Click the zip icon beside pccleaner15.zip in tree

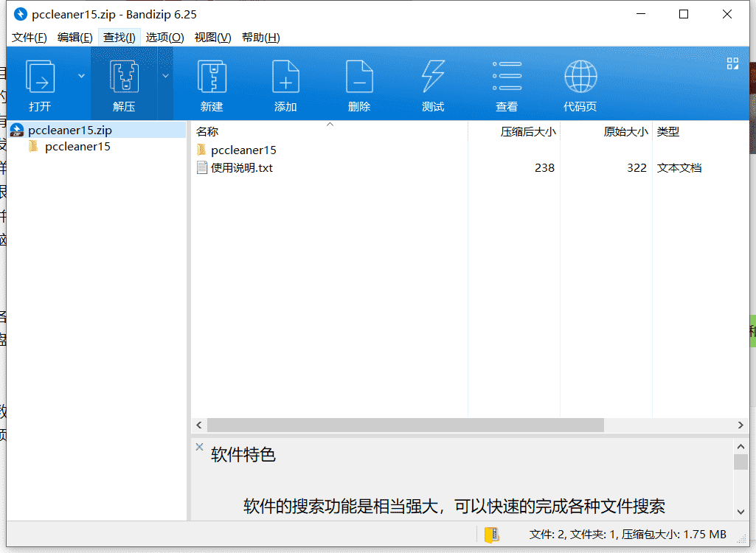coord(18,131)
